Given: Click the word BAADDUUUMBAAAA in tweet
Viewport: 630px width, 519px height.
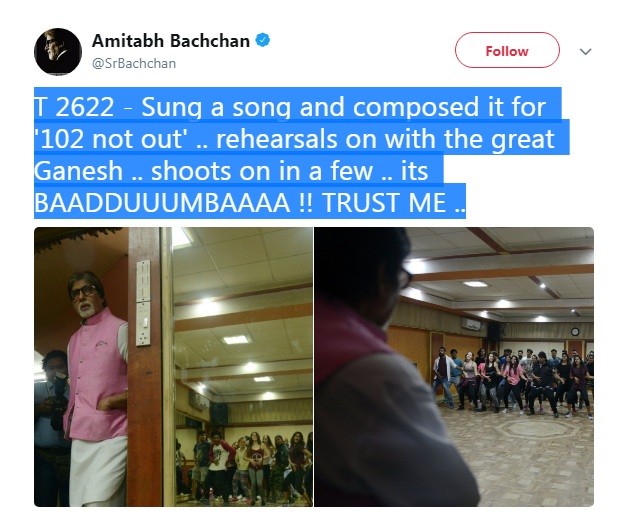Looking at the screenshot, I should 162,202.
